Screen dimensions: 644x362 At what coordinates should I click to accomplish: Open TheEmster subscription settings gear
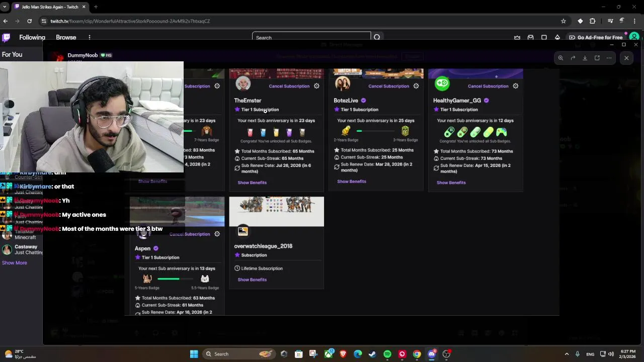tap(316, 86)
